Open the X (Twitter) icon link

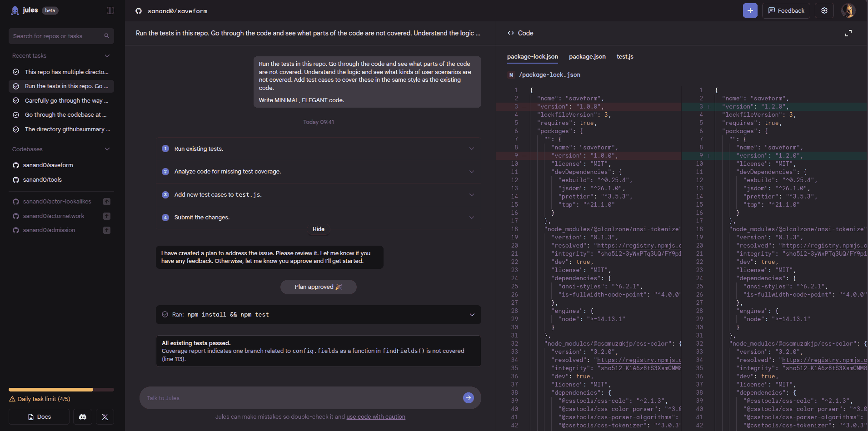pyautogui.click(x=105, y=416)
